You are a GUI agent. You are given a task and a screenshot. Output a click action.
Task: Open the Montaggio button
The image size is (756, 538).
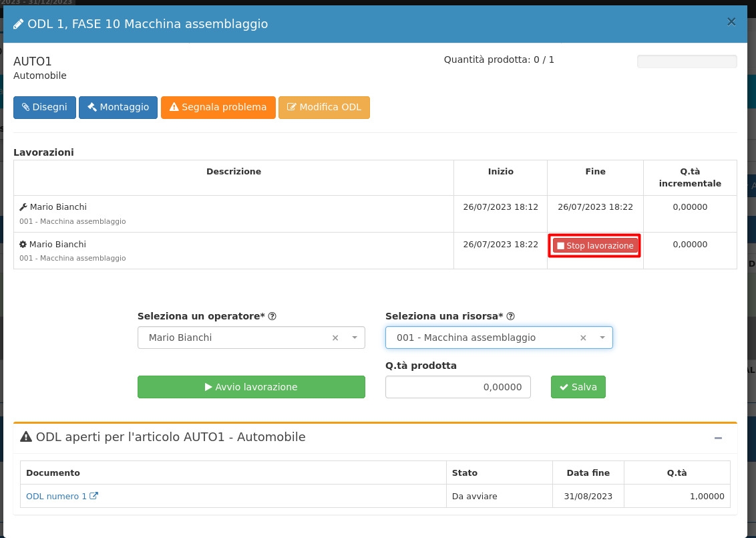tap(118, 108)
